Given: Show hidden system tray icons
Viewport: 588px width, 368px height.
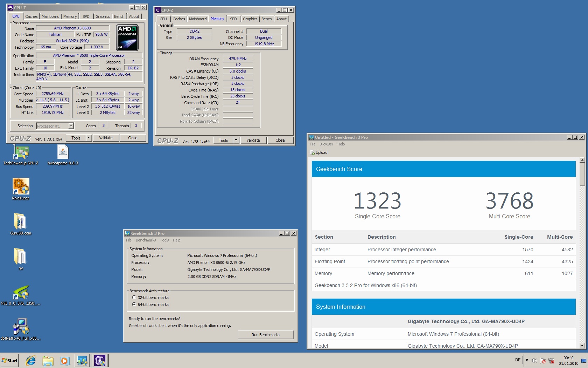Looking at the screenshot, I should [x=527, y=360].
